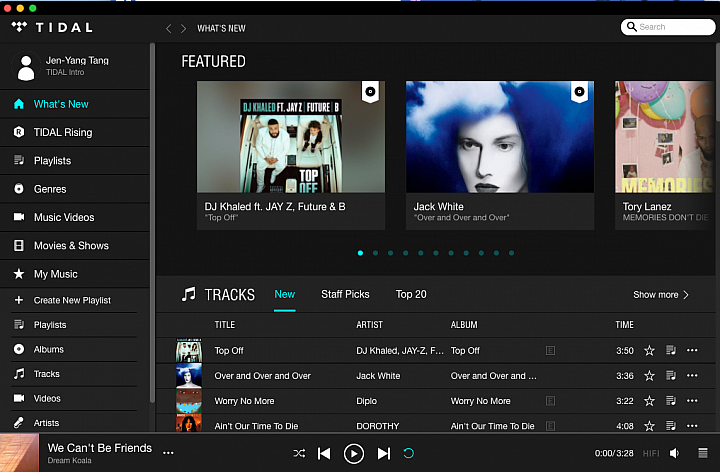Click the Worry No More track thumbnail

189,401
